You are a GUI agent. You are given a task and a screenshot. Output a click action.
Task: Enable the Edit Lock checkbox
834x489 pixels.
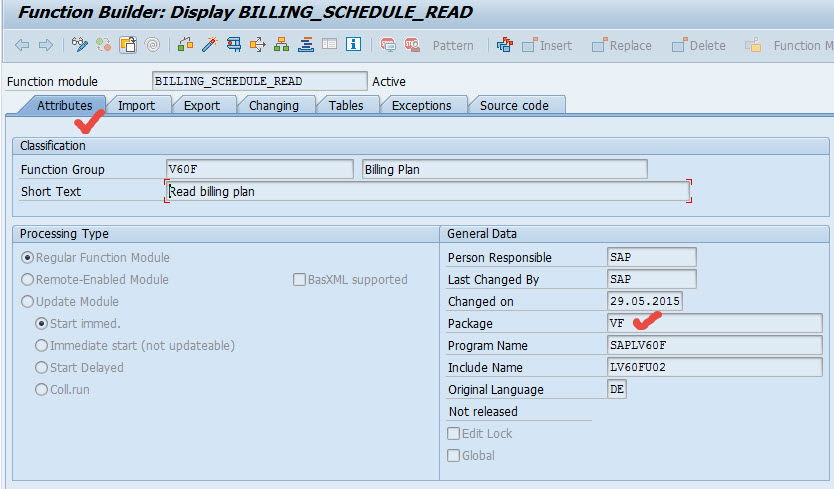pyautogui.click(x=454, y=434)
